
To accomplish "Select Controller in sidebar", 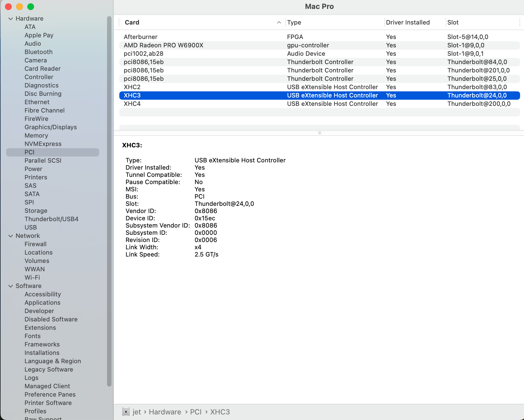I will [39, 77].
